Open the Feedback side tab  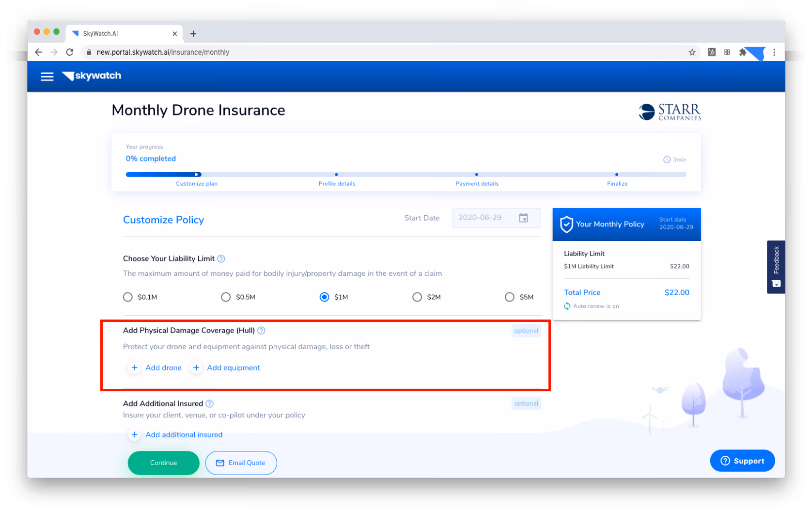[x=776, y=267]
